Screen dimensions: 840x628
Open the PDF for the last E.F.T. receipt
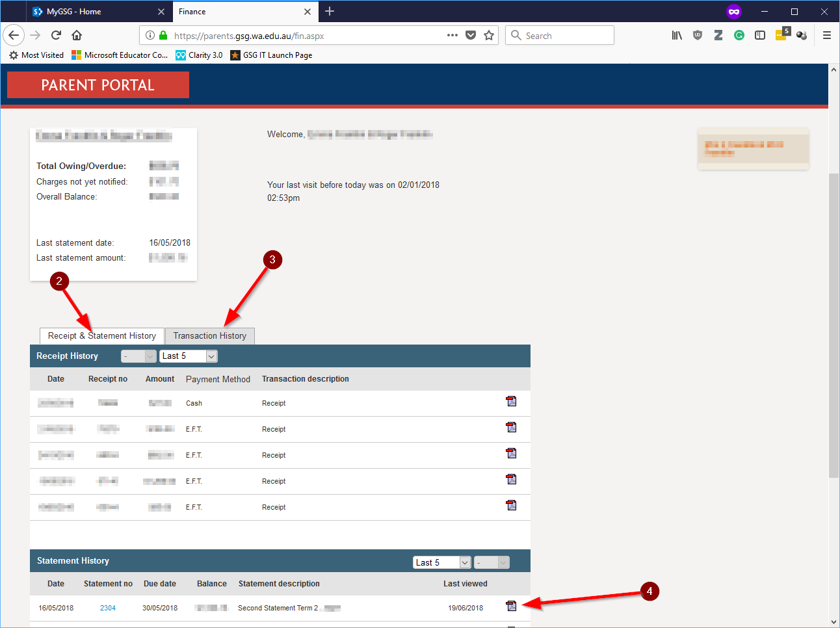point(511,505)
